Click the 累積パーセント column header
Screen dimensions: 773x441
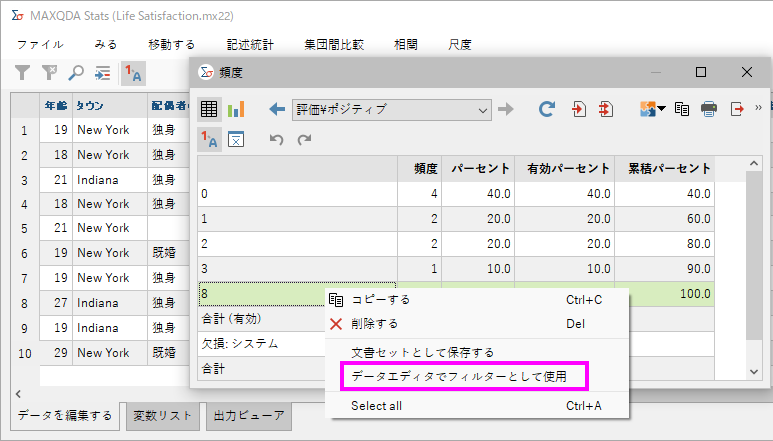pos(665,169)
